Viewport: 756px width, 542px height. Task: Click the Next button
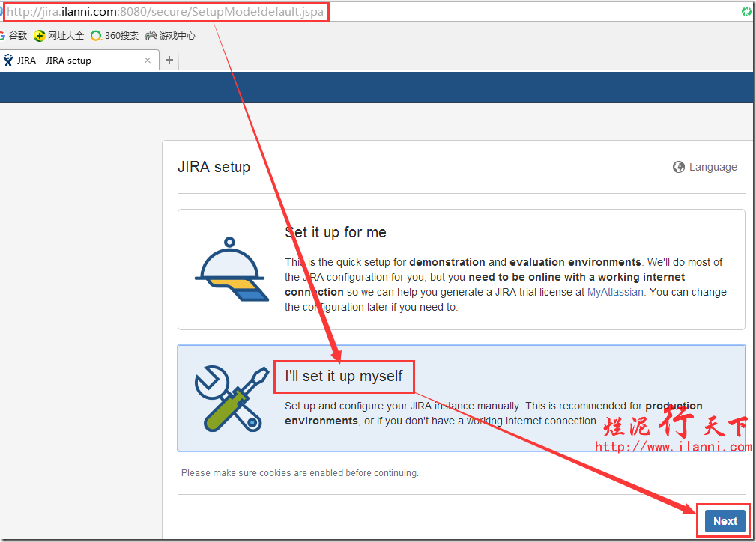(x=725, y=521)
